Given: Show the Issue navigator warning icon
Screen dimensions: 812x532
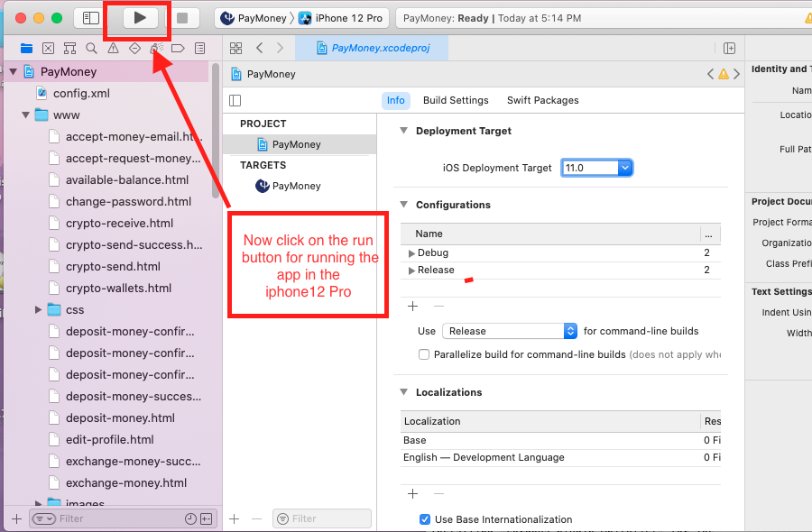Looking at the screenshot, I should click(x=113, y=48).
